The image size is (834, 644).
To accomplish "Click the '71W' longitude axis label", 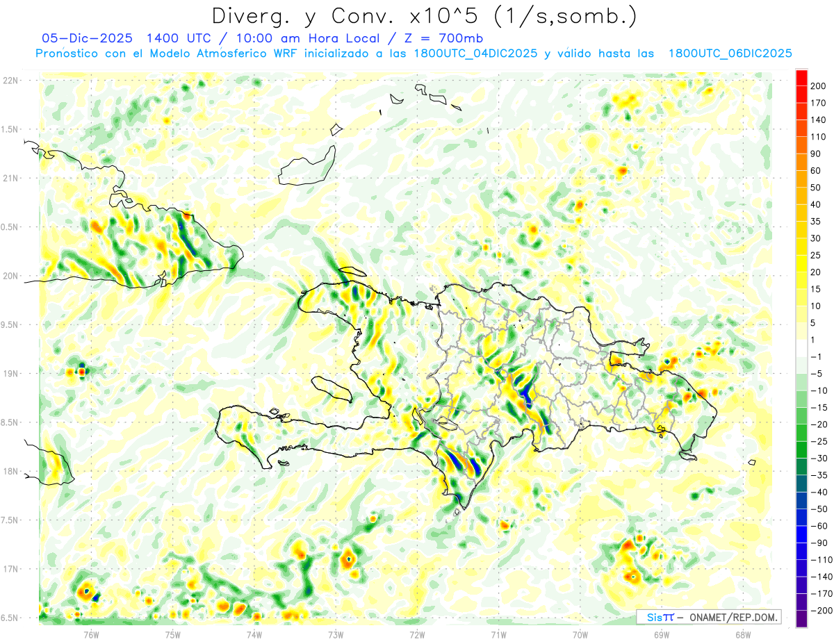I will (x=498, y=634).
